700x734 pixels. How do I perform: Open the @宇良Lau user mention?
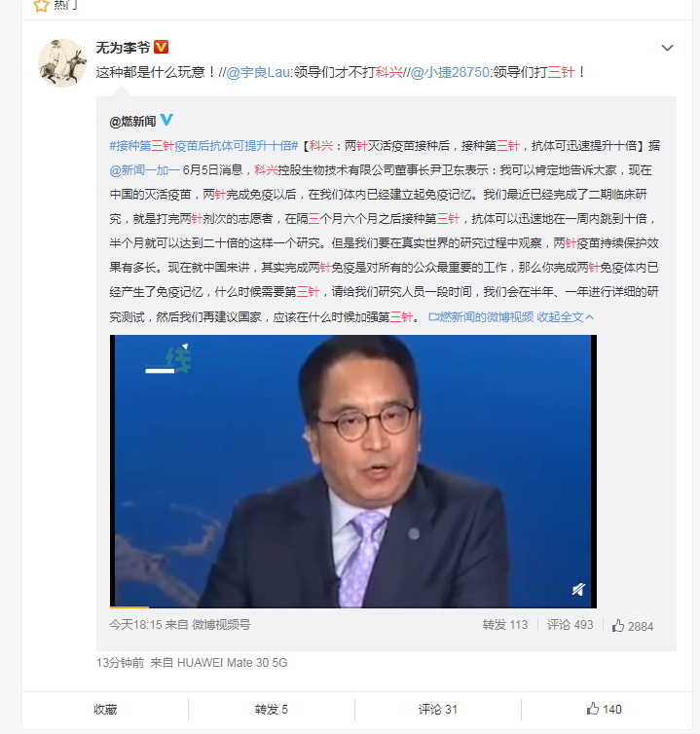click(258, 72)
